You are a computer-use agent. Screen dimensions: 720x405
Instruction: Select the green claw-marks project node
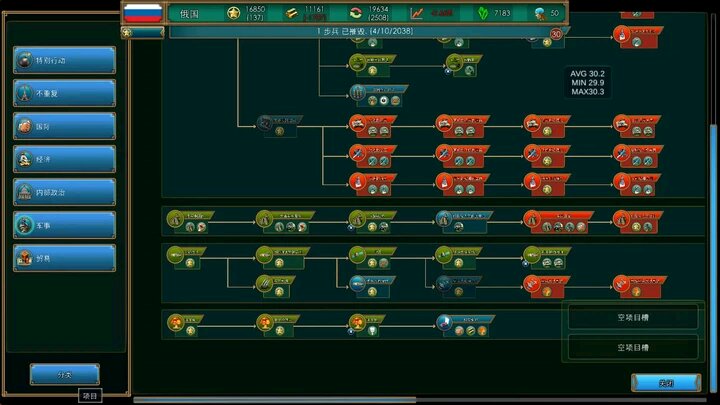(x=276, y=287)
